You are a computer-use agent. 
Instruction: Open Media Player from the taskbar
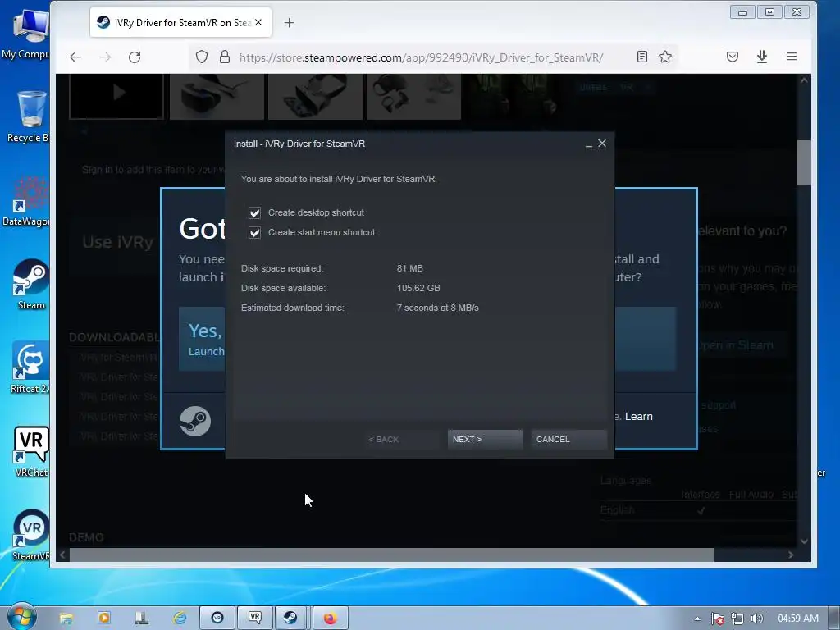(x=104, y=619)
